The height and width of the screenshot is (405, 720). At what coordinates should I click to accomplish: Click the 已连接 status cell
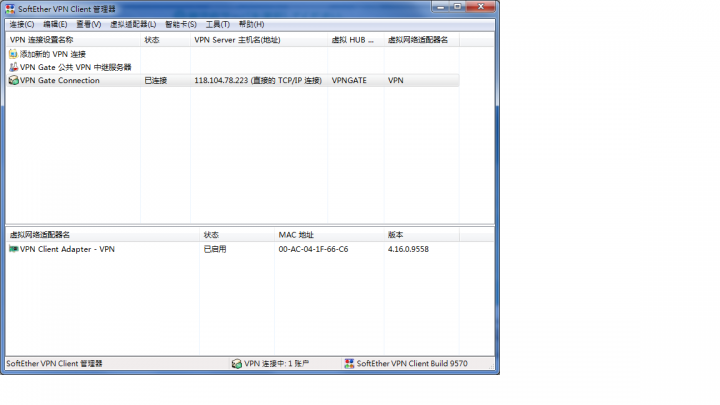156,80
